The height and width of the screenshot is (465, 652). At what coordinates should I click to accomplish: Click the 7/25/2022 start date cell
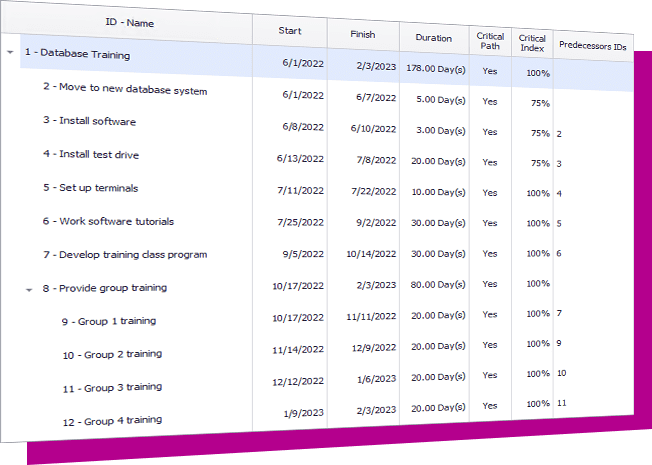[x=301, y=222]
